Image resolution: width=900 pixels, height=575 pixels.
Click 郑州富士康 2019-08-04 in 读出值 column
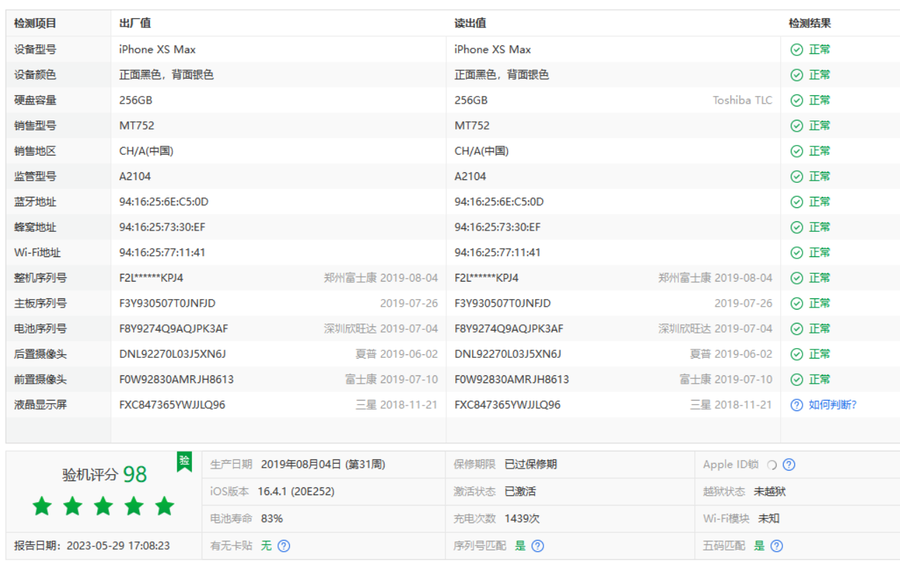(x=715, y=278)
